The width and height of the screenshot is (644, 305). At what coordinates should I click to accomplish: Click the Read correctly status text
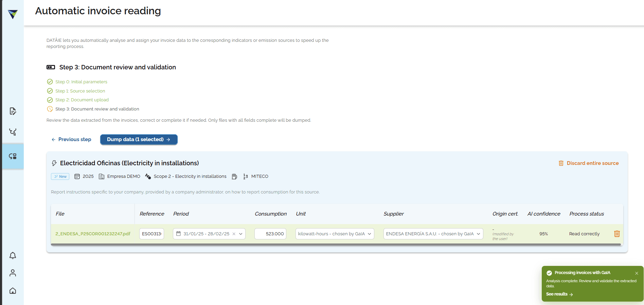tap(584, 234)
